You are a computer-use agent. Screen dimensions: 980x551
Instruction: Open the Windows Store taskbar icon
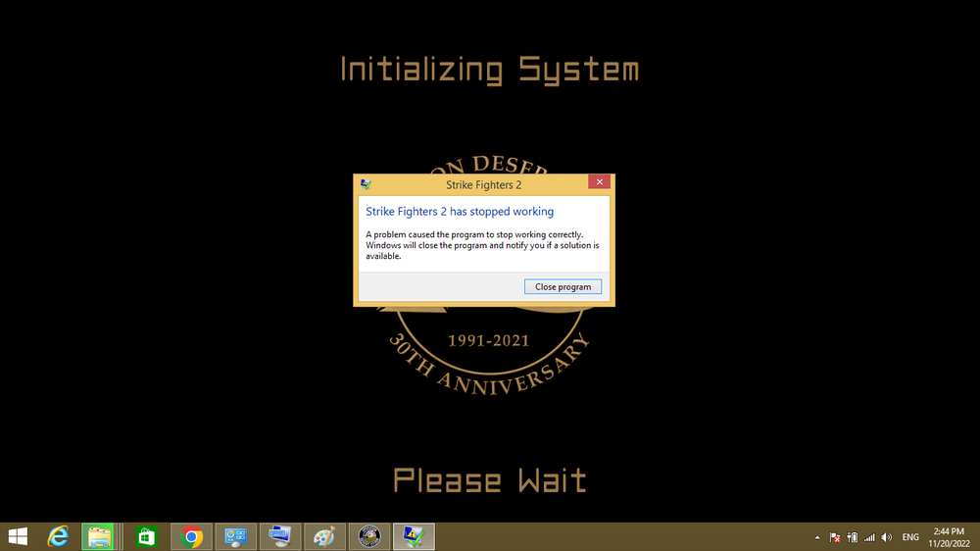tap(146, 536)
